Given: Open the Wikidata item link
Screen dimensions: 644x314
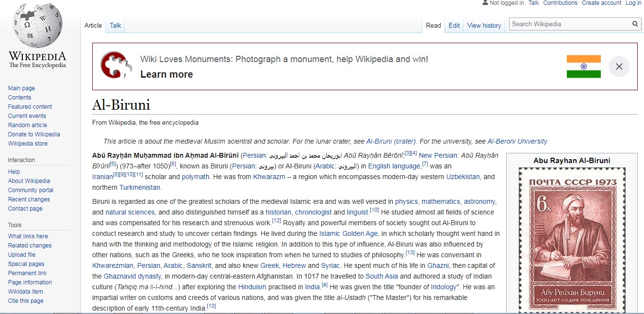Looking at the screenshot, I should pos(26,292).
